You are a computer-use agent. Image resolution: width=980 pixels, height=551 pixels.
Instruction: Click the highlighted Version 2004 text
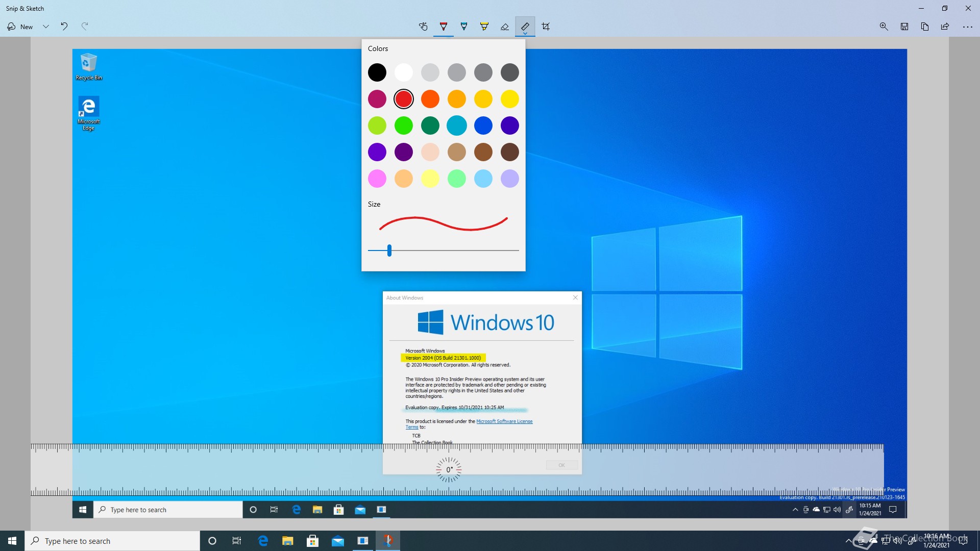tap(443, 358)
